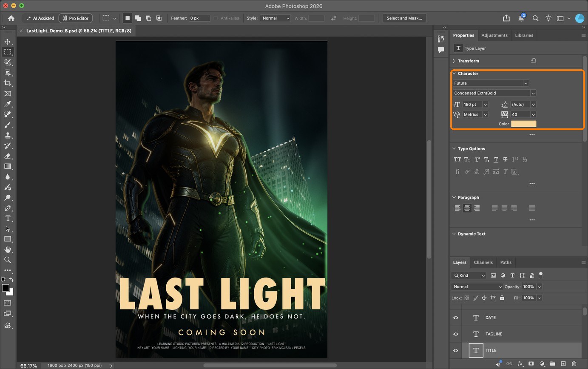
Task: Create new adjustment layer icon
Action: click(542, 364)
